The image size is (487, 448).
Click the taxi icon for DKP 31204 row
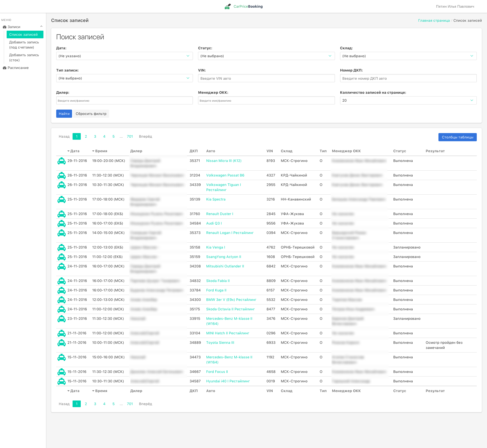tap(62, 175)
